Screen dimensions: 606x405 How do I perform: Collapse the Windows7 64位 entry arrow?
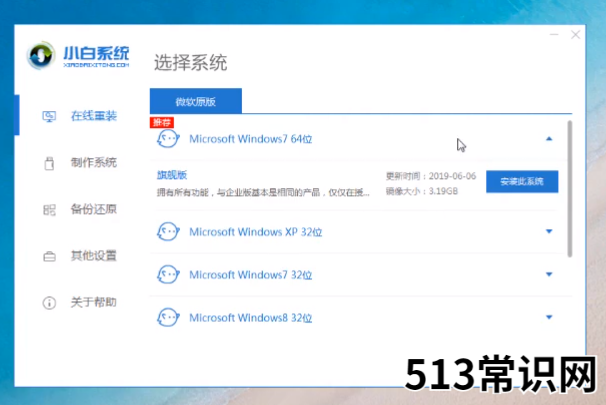click(x=549, y=139)
